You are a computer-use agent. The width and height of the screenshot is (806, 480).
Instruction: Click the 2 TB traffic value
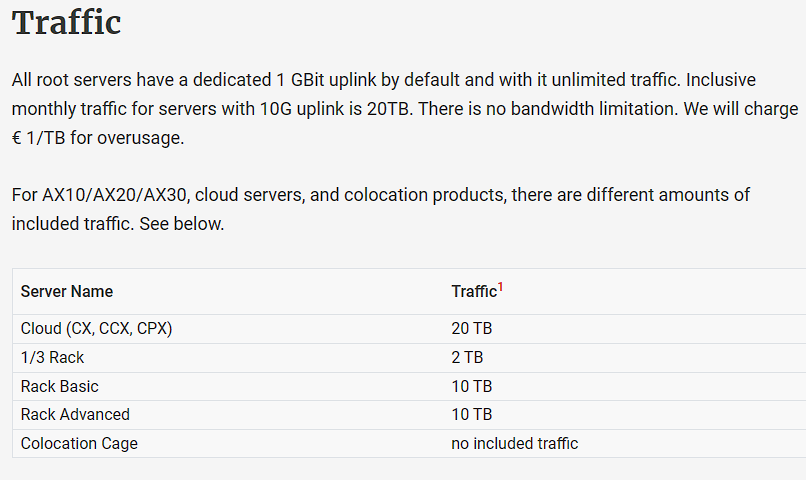point(467,357)
